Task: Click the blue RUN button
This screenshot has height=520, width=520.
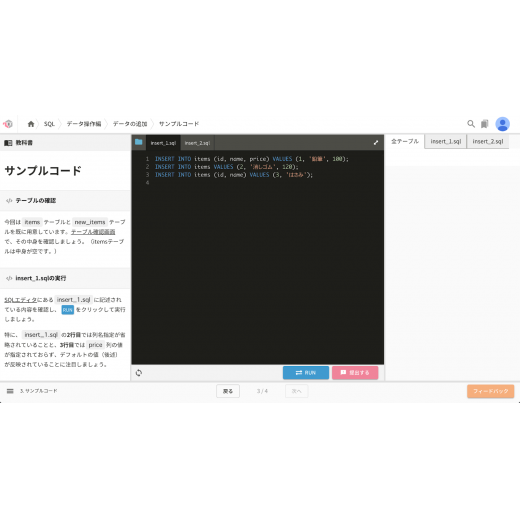Action: (306, 373)
